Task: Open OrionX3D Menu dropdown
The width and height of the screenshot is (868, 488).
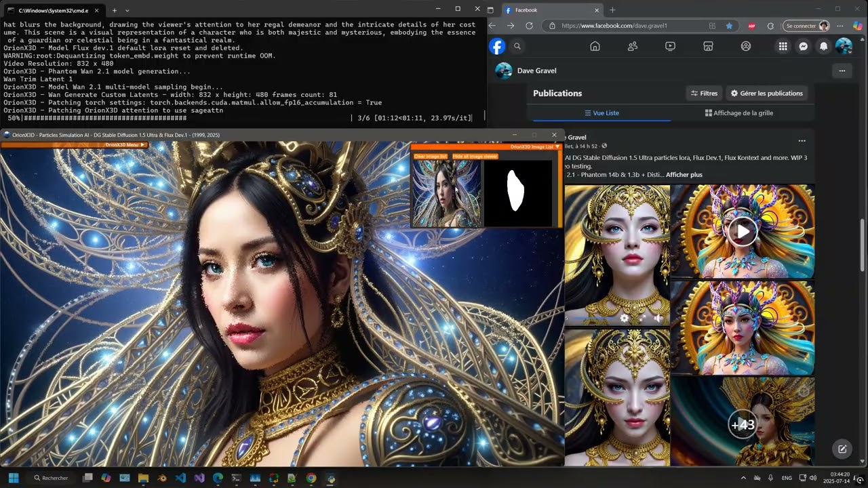Action: pyautogui.click(x=125, y=144)
